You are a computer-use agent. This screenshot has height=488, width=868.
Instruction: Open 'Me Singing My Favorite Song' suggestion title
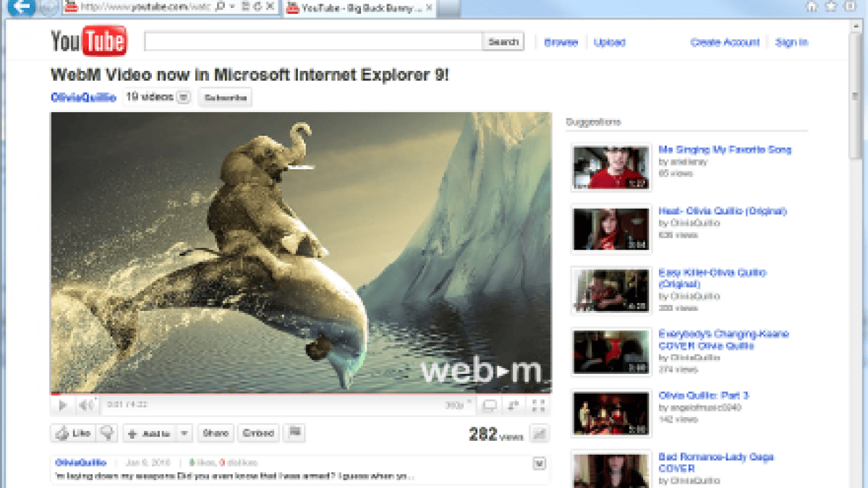click(x=725, y=150)
